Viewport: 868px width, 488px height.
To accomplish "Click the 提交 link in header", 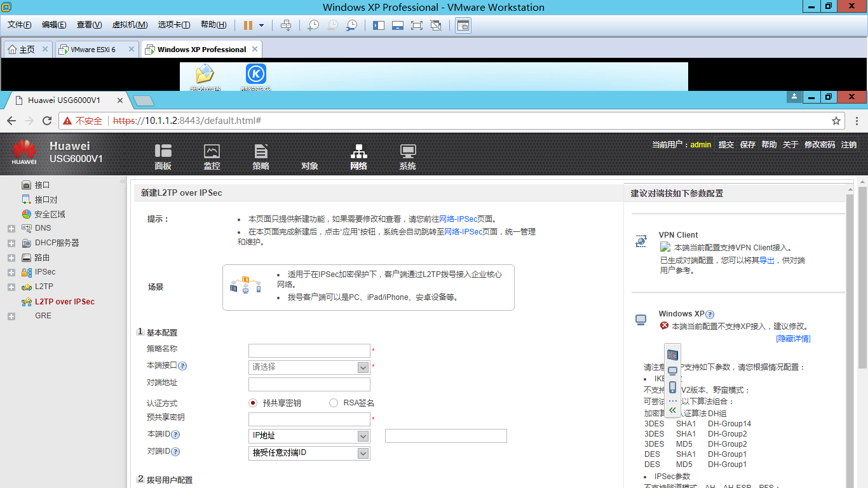I will 726,145.
